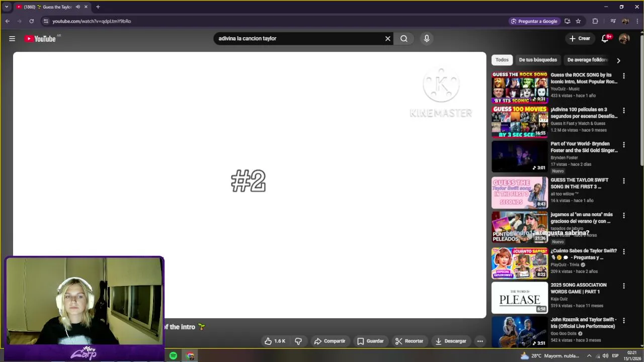The image size is (644, 362).
Task: Click the video player showing #2
Action: [250, 185]
